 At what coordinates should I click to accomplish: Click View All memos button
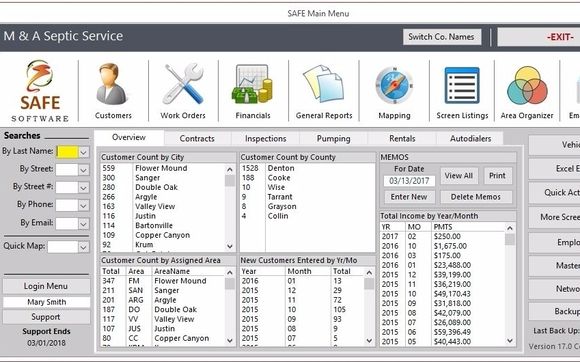tap(459, 176)
